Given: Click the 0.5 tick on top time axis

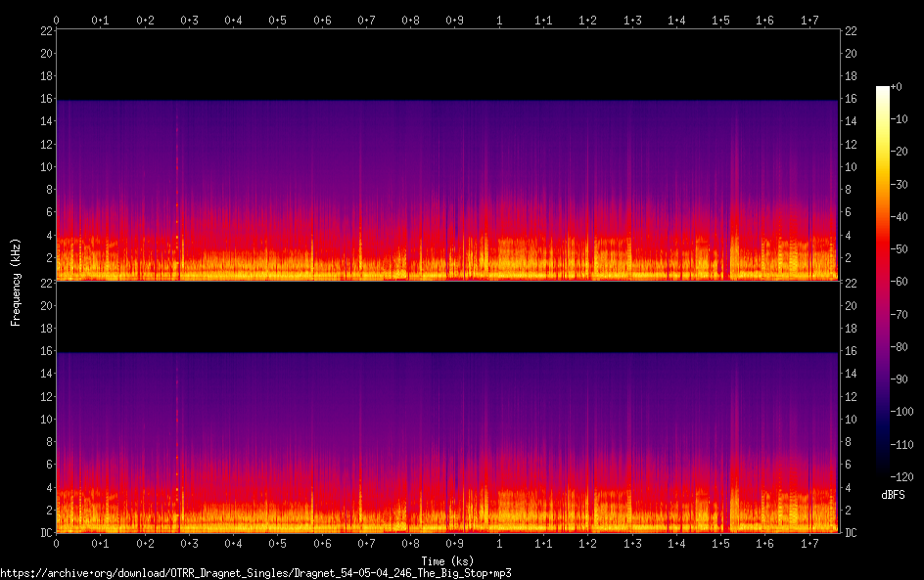Looking at the screenshot, I should pos(277,20).
